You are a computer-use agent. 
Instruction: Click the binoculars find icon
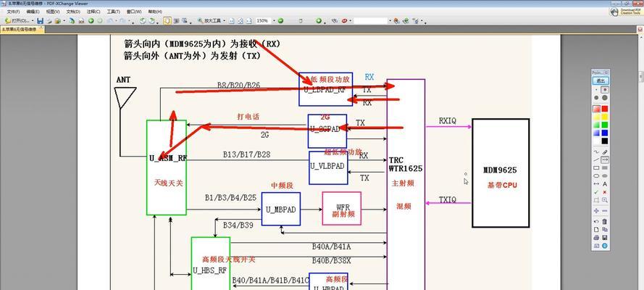335,20
